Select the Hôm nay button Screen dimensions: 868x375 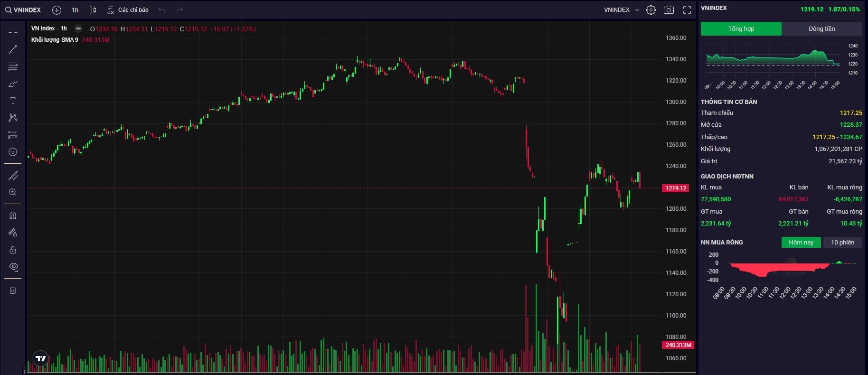801,242
